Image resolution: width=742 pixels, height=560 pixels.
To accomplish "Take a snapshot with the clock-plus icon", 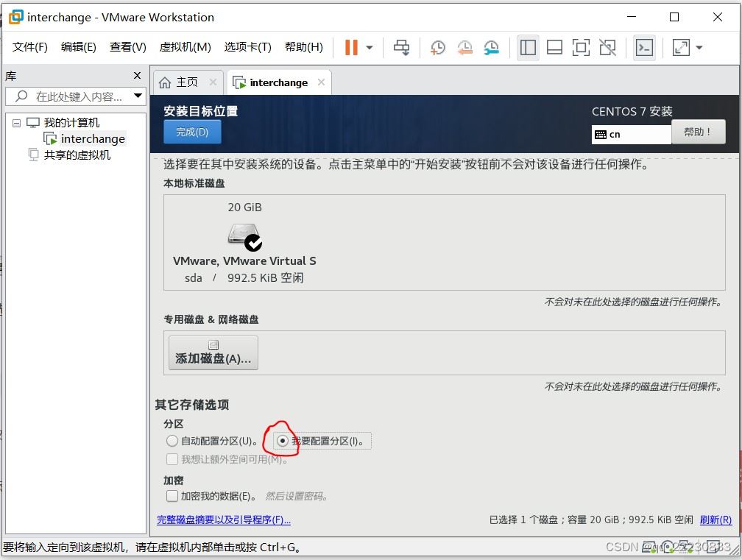I will pos(438,47).
